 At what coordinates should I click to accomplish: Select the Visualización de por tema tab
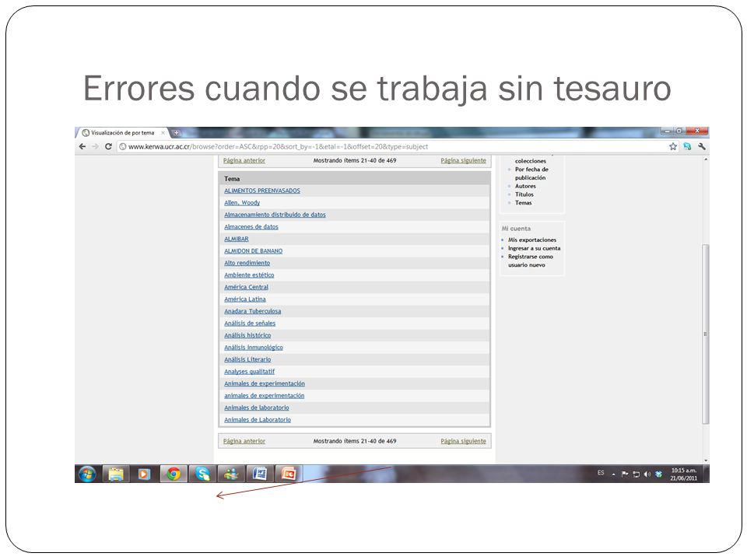pos(122,133)
